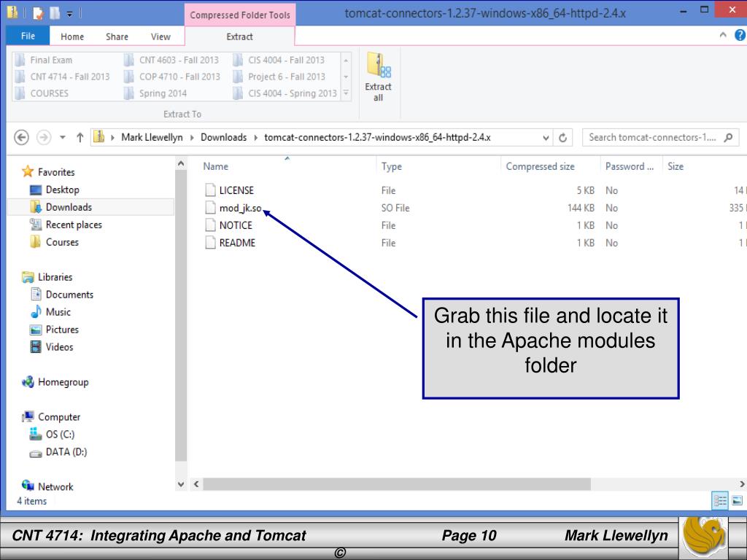
Task: Click the Desktop icon in sidebar
Action: click(36, 190)
